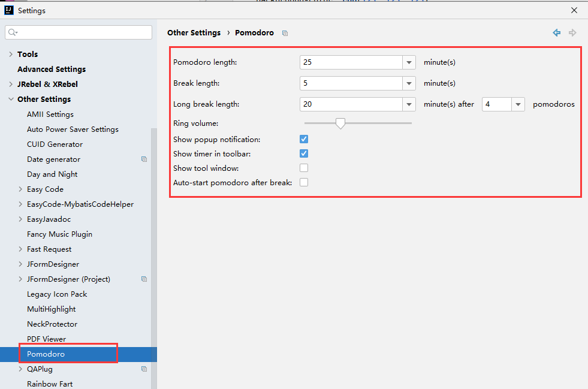This screenshot has height=389, width=588.
Task: Click Pomodoro in the breadcrumb
Action: click(254, 32)
